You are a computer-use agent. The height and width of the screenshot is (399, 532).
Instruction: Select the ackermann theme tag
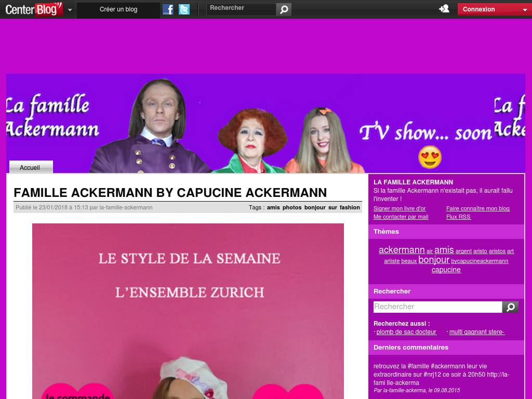click(402, 250)
